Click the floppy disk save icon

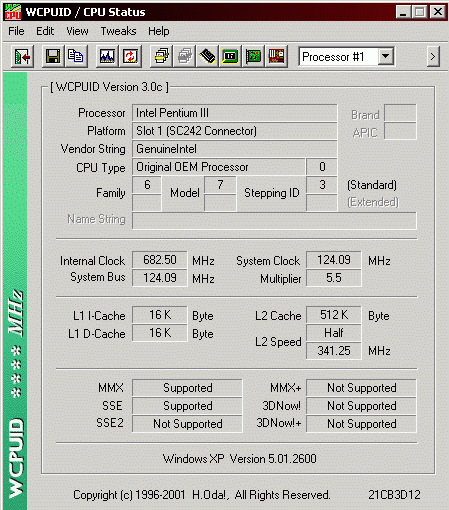pyautogui.click(x=53, y=57)
